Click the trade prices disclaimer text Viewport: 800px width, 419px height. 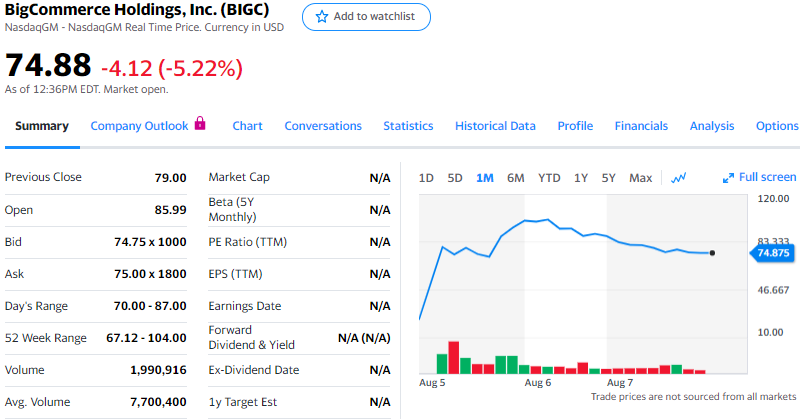tap(693, 397)
